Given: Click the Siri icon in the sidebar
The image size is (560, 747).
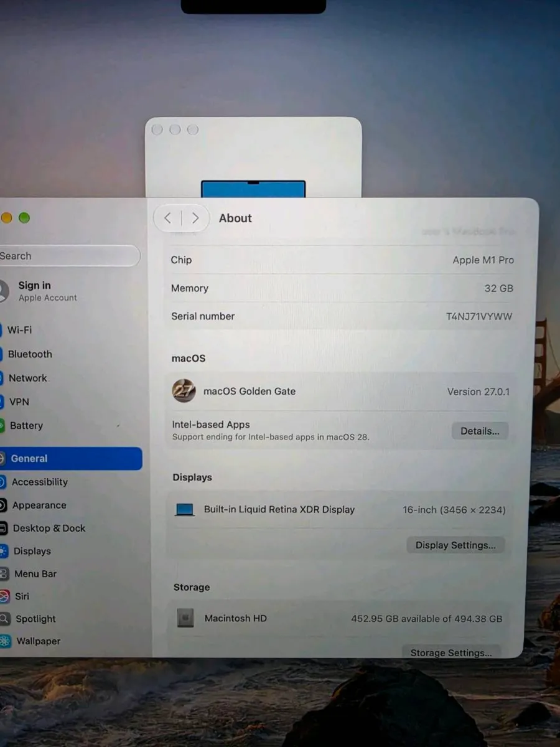Looking at the screenshot, I should pyautogui.click(x=4, y=596).
